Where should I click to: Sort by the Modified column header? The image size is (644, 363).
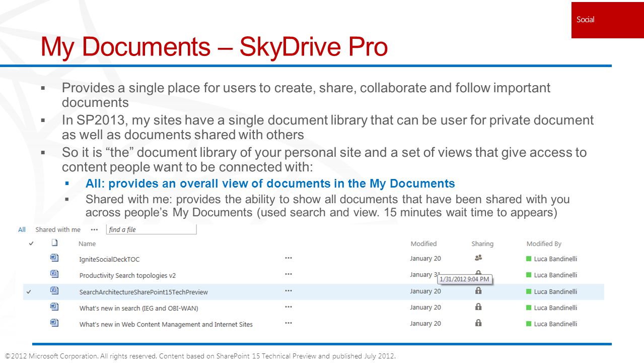click(x=423, y=244)
